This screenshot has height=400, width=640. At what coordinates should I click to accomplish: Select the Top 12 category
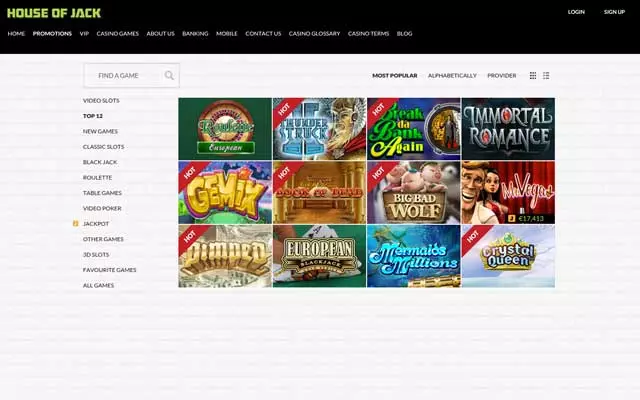[93, 116]
